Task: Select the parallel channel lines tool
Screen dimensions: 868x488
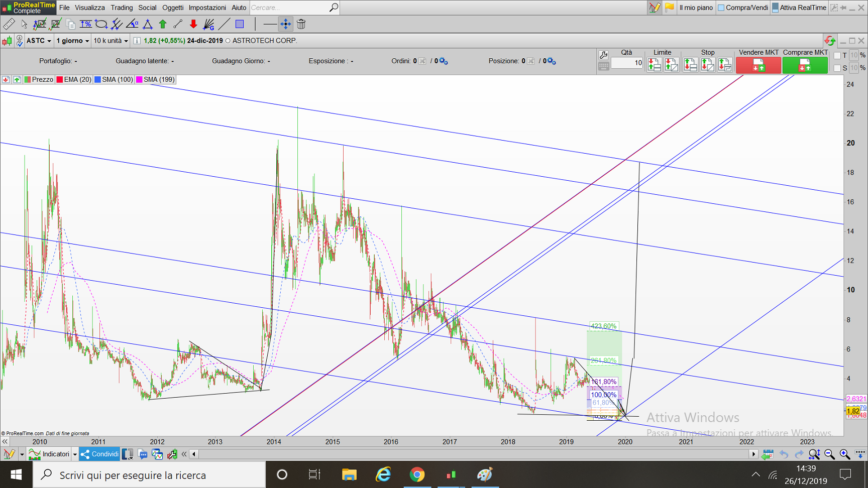Action: [x=117, y=24]
